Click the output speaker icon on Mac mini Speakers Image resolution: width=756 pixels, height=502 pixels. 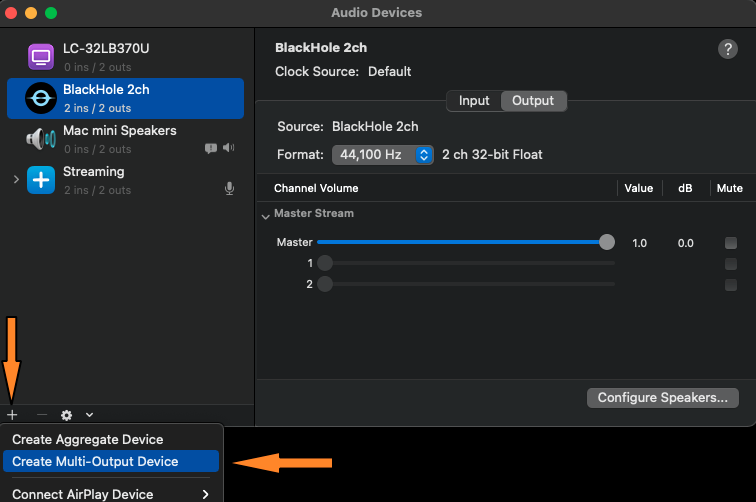coord(229,148)
